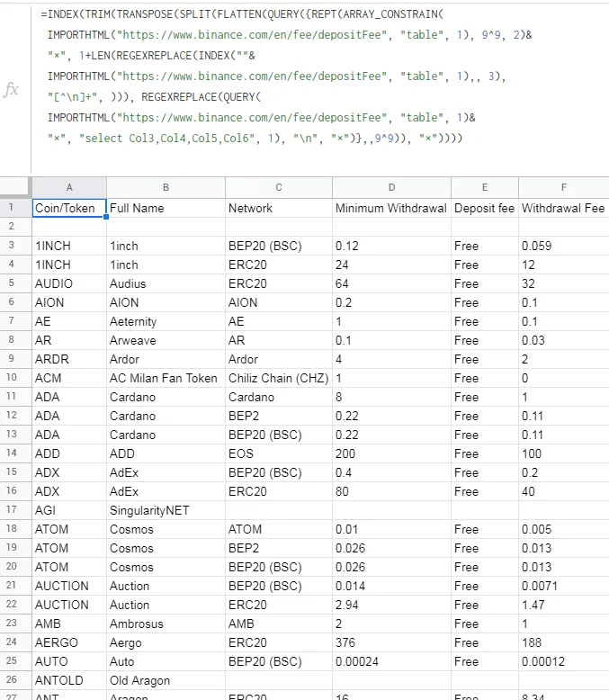The width and height of the screenshot is (609, 700).
Task: Click the fx function icon
Action: pyautogui.click(x=12, y=90)
